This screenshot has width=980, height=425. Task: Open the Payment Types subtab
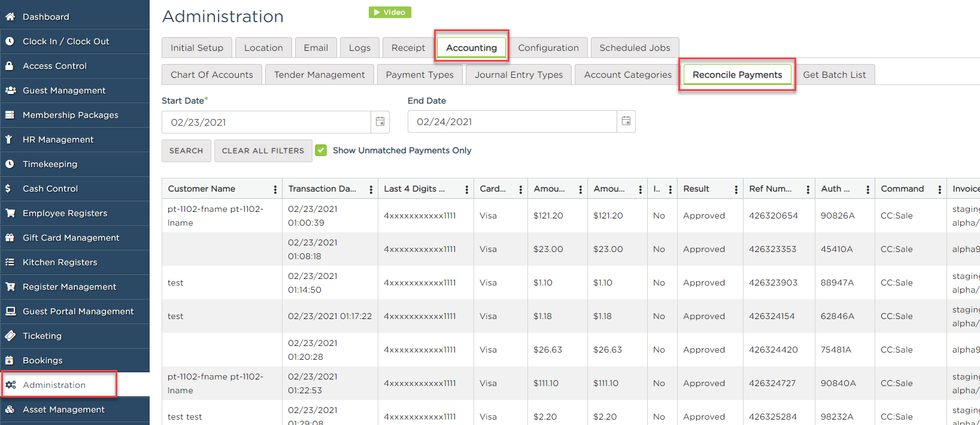coord(420,75)
